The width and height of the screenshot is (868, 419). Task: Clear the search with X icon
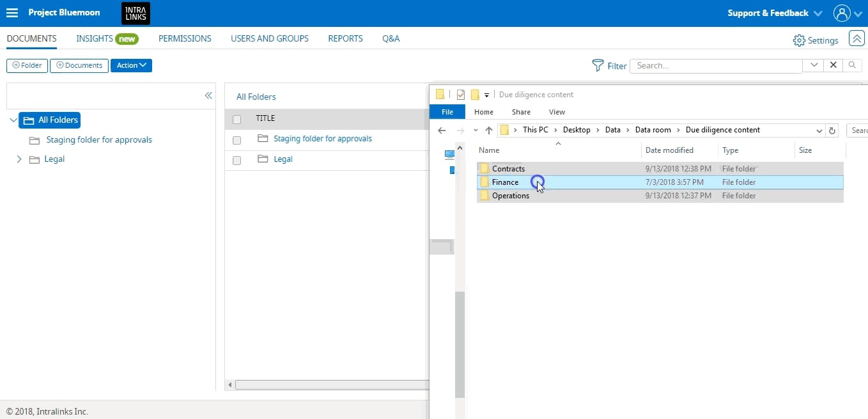click(x=833, y=65)
